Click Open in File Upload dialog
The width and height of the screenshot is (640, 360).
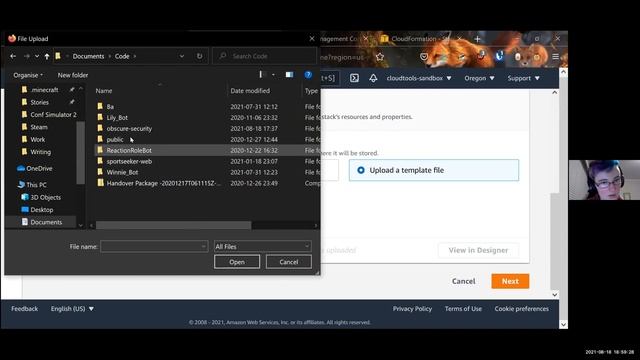tap(237, 262)
